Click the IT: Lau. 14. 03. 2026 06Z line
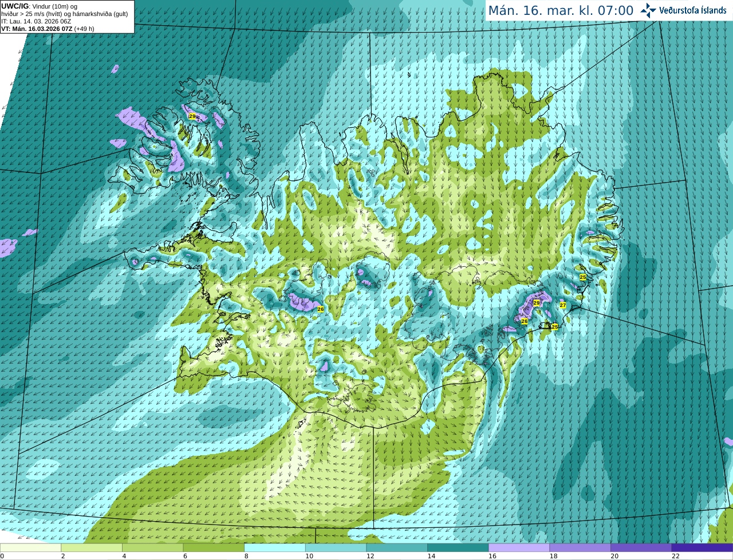This screenshot has width=733, height=560. tap(37, 21)
